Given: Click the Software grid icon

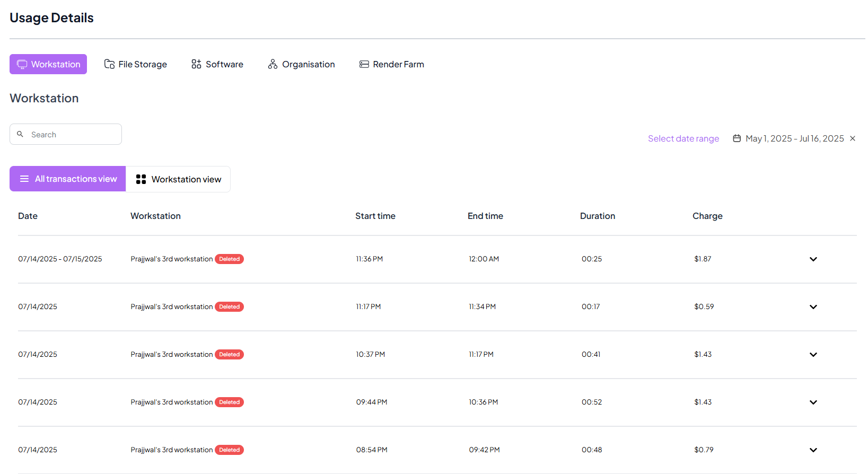Looking at the screenshot, I should tap(196, 64).
